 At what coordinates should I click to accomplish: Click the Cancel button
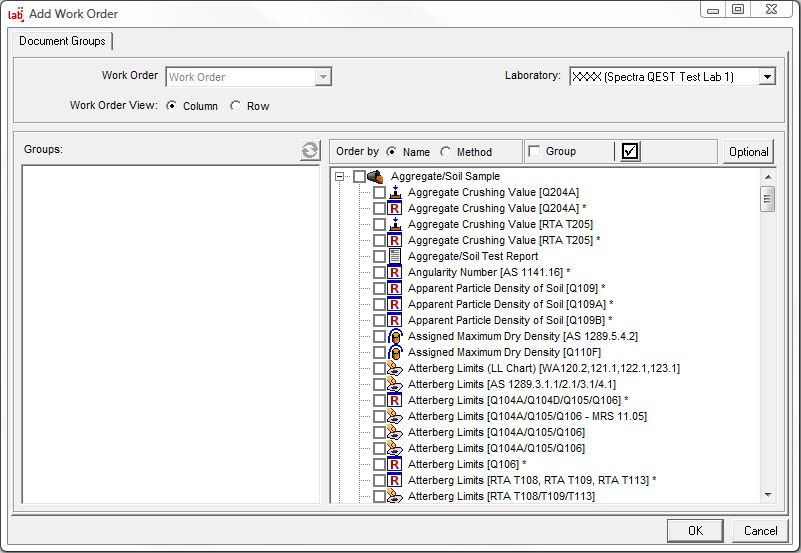click(760, 530)
